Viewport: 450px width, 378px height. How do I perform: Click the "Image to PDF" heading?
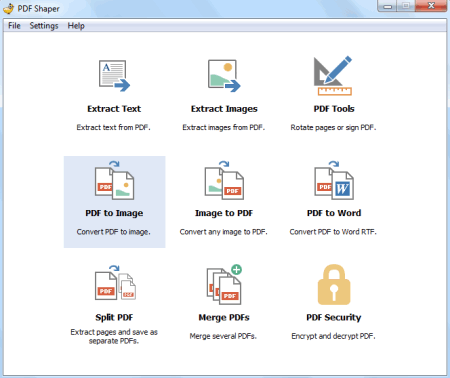[x=224, y=213]
